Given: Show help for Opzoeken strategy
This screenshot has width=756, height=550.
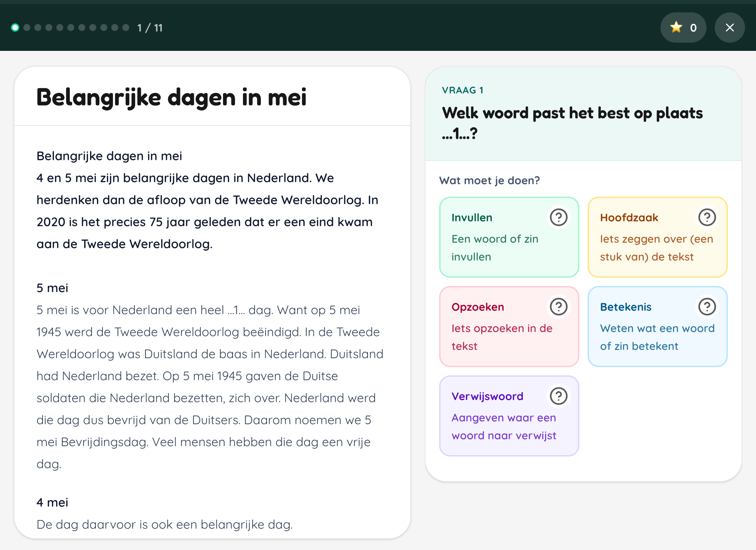Looking at the screenshot, I should [558, 307].
